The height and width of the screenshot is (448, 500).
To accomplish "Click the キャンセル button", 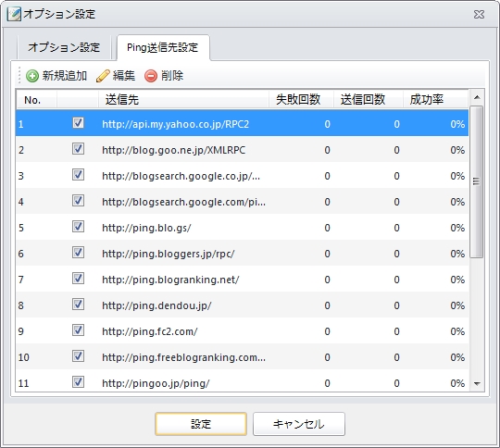I will pyautogui.click(x=299, y=424).
